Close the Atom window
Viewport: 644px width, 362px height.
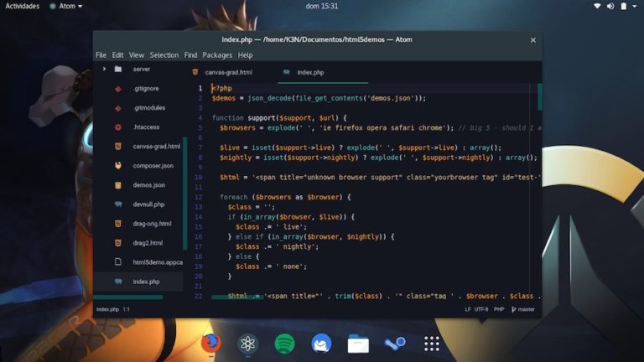click(532, 40)
